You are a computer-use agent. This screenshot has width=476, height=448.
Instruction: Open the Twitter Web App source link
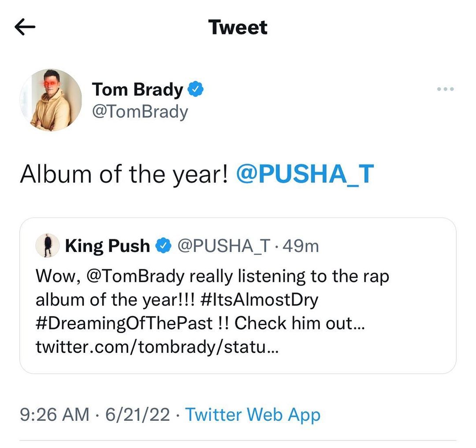(252, 415)
